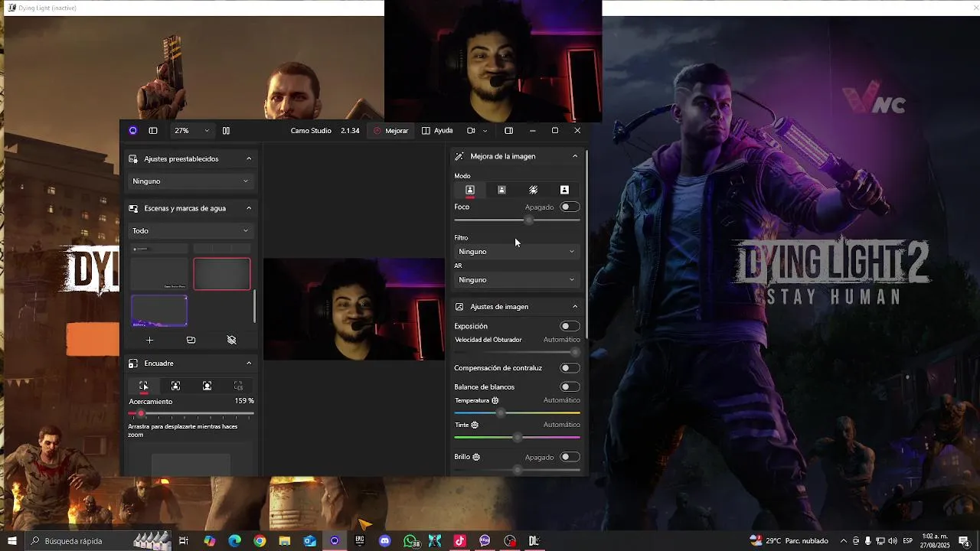Click the Temperatura slider handle
Image resolution: width=980 pixels, height=551 pixels.
[x=501, y=413]
